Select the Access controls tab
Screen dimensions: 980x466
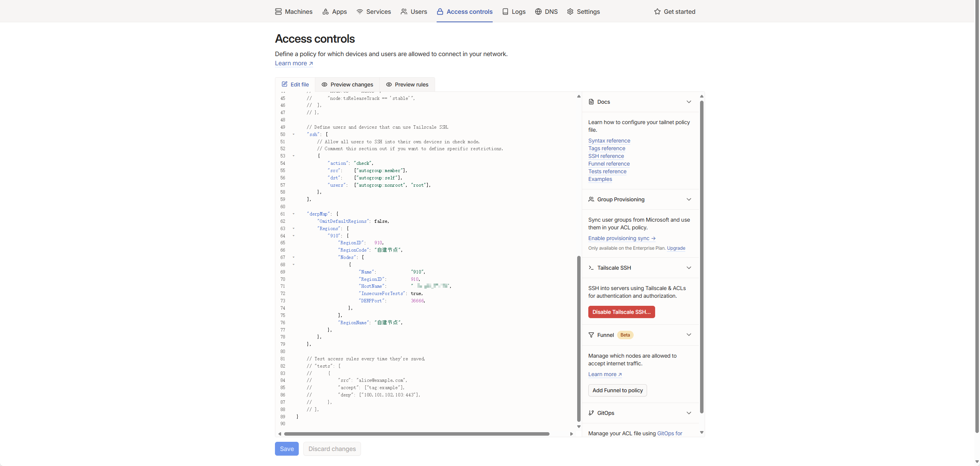pos(465,12)
